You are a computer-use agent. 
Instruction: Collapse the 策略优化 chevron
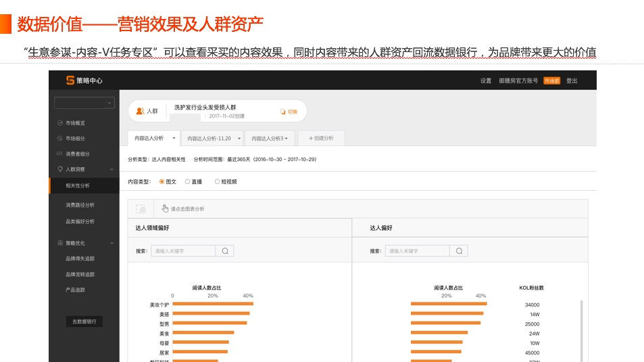point(112,243)
